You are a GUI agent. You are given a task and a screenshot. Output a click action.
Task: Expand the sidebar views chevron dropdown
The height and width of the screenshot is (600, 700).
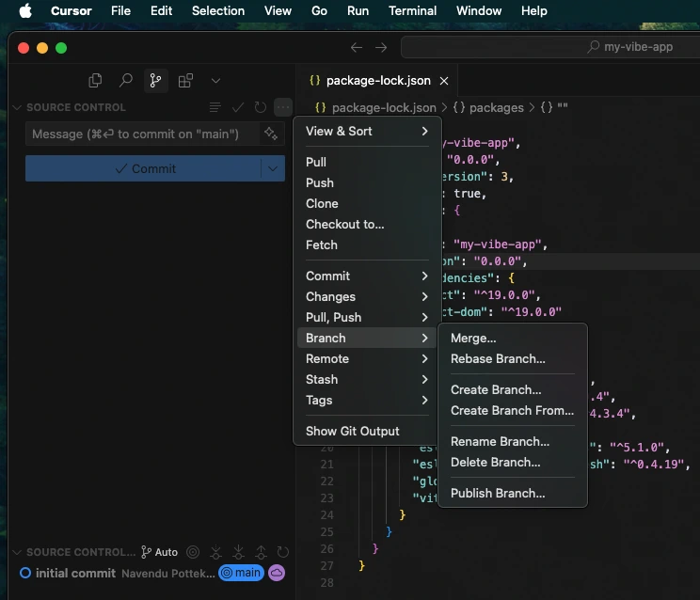[215, 81]
